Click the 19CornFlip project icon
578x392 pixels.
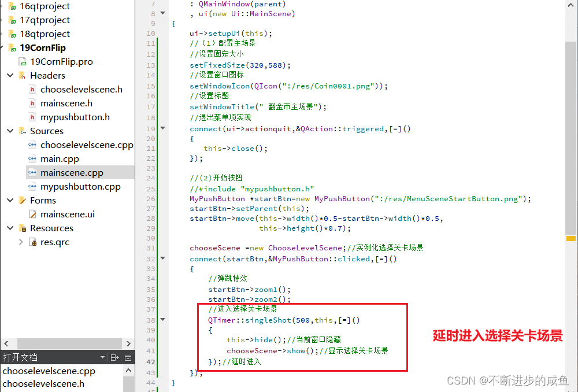pos(12,48)
